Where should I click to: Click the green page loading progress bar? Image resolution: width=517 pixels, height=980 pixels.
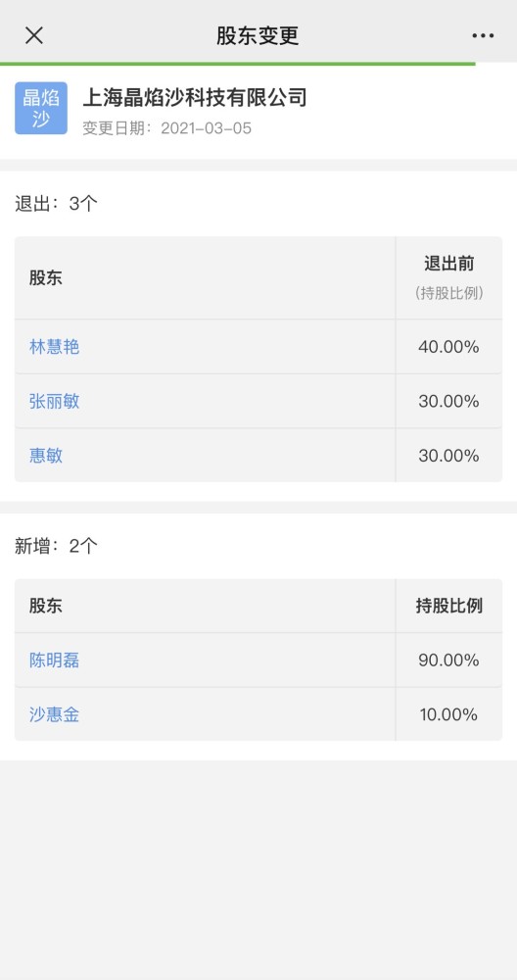click(237, 64)
